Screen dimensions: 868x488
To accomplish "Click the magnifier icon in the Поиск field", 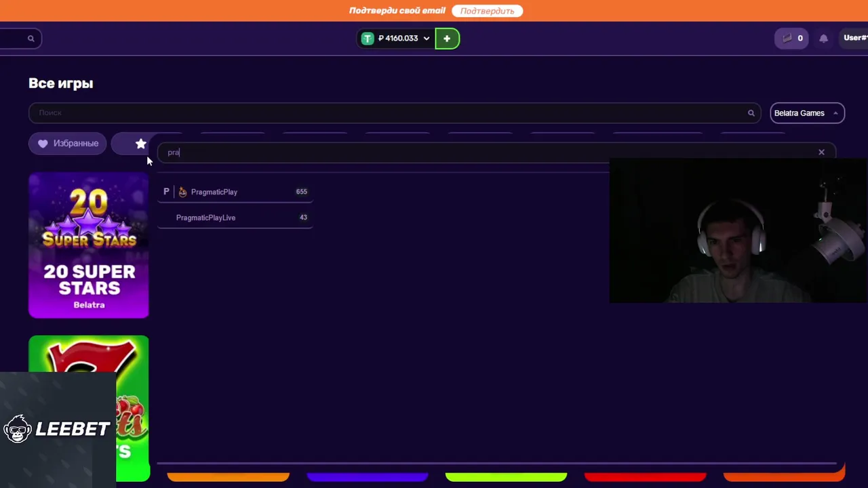I will 751,113.
